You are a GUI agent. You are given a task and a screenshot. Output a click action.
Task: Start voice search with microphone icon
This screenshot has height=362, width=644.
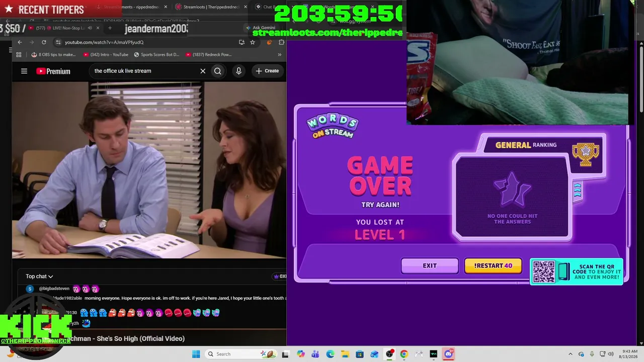[239, 71]
